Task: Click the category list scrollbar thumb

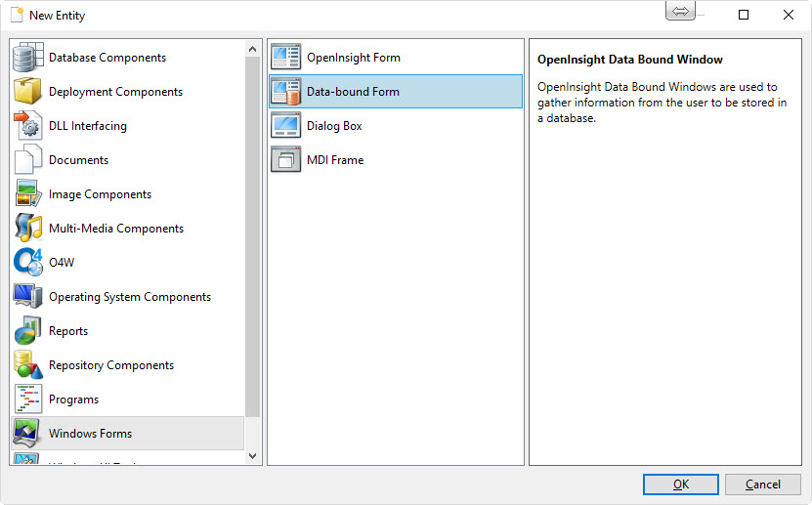Action: (x=253, y=236)
